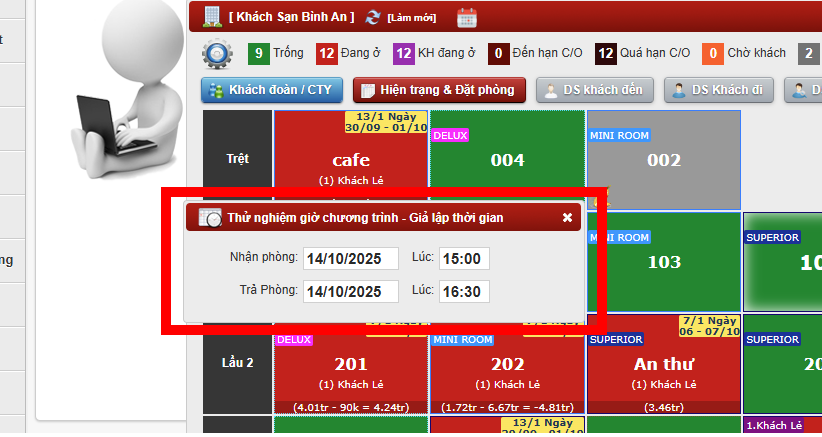Click the refresh arrows icon
The image size is (822, 437).
click(373, 17)
